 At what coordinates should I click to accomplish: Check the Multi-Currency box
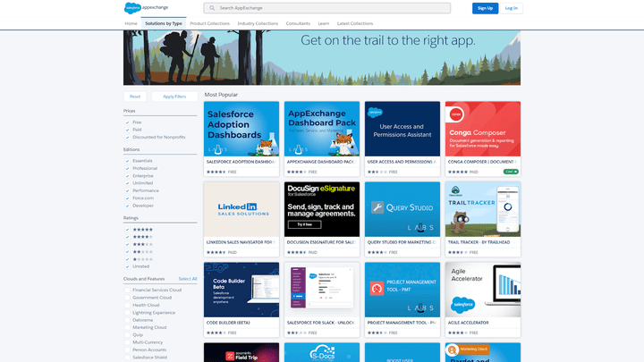(127, 342)
